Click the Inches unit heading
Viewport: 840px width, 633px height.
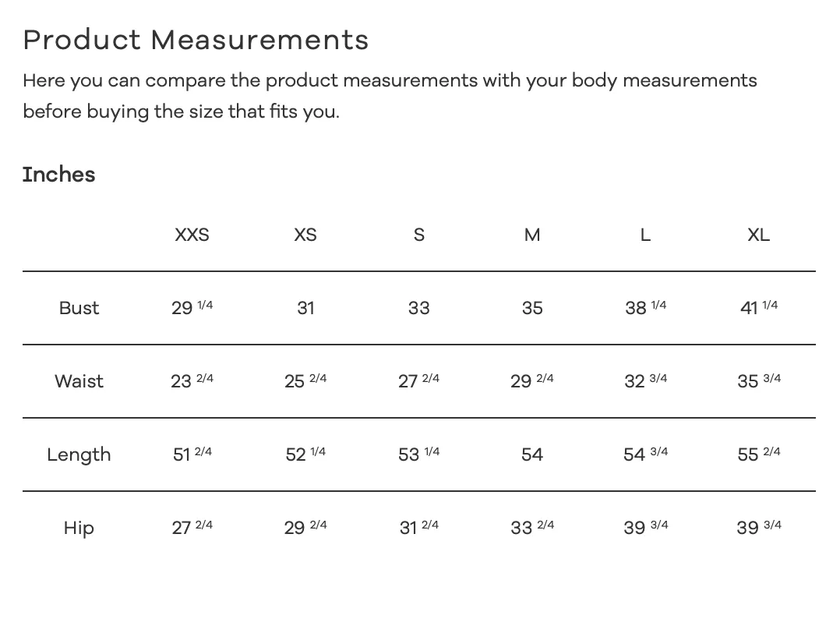click(x=59, y=175)
